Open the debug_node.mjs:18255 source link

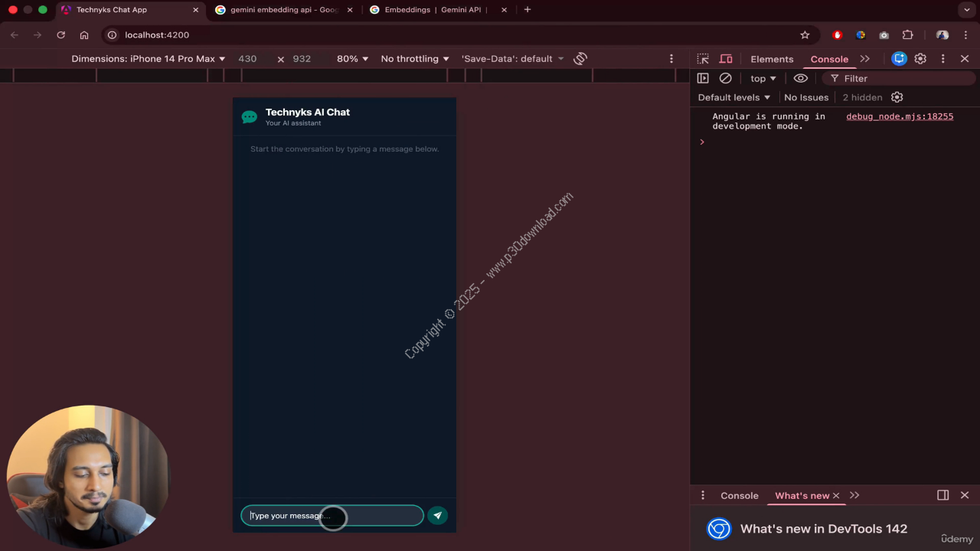tap(899, 116)
